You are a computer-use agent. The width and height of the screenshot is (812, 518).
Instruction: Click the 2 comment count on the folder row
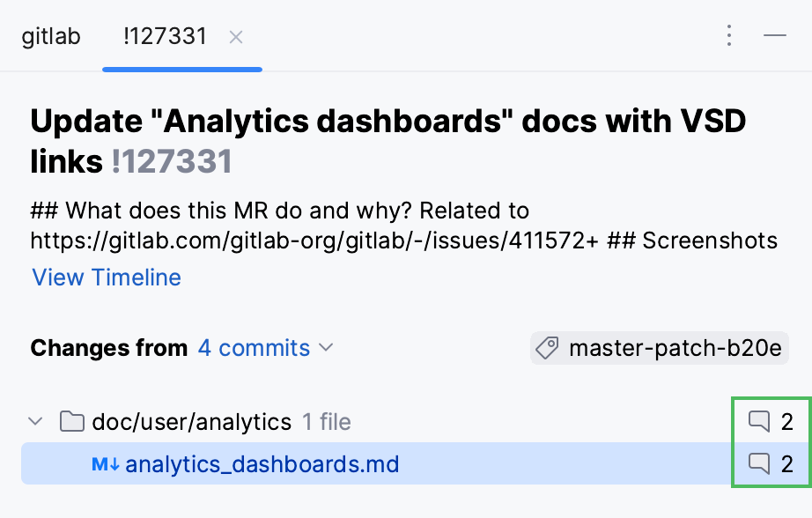tap(786, 421)
